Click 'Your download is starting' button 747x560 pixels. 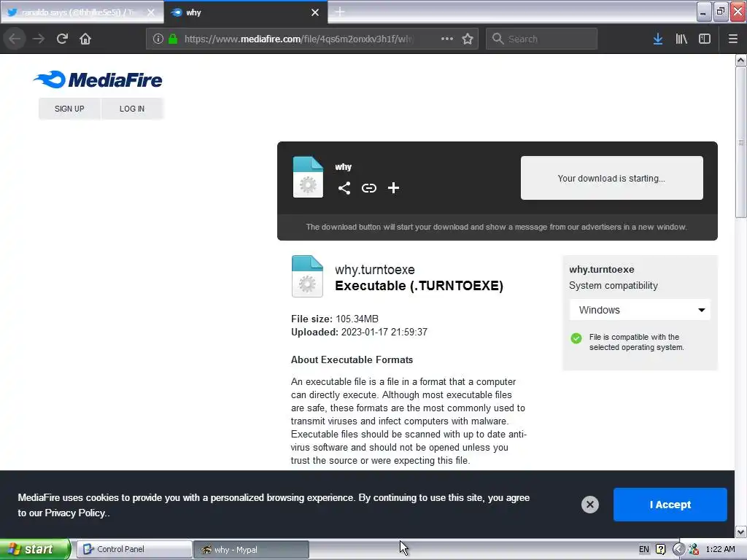pos(612,178)
